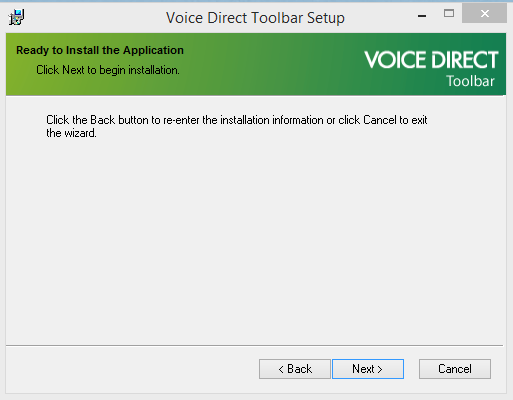Screen dimensions: 513x400
Task: Click the 'Click Next to begin installation' subtitle
Action: pyautogui.click(x=108, y=70)
